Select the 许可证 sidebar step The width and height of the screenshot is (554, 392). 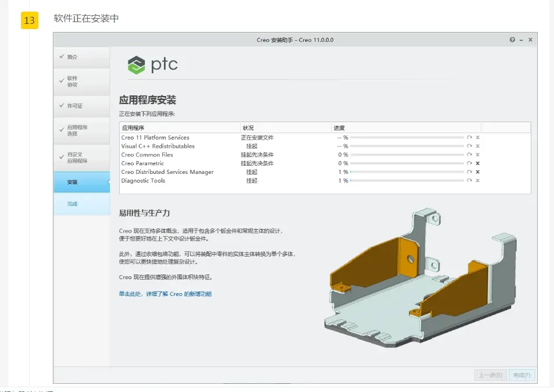click(81, 106)
